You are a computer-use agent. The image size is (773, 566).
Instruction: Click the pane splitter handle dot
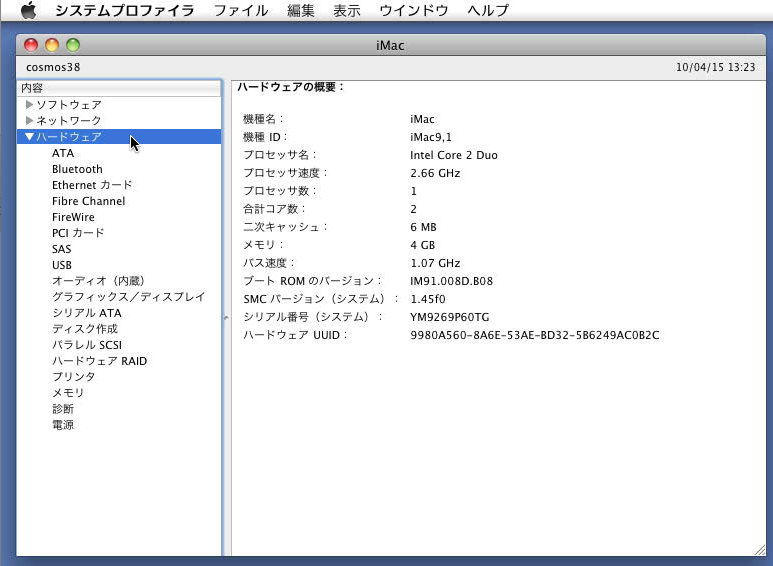[x=226, y=317]
